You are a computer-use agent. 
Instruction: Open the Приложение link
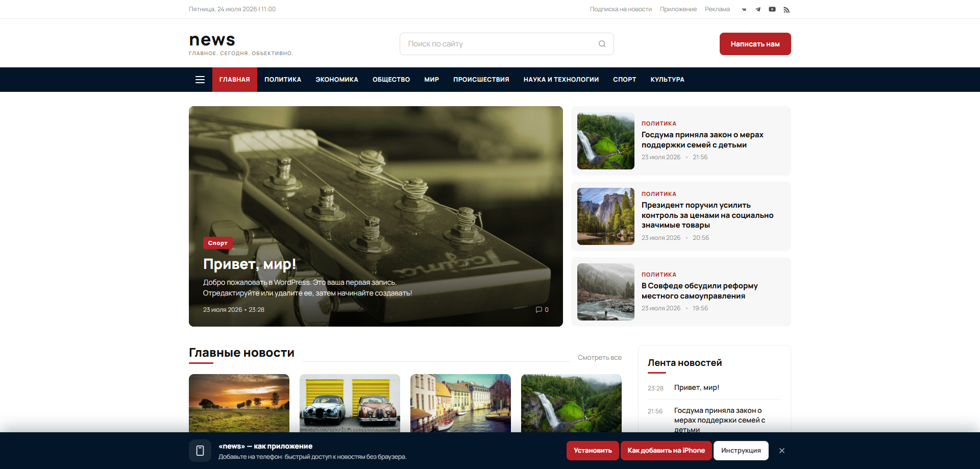[678, 9]
